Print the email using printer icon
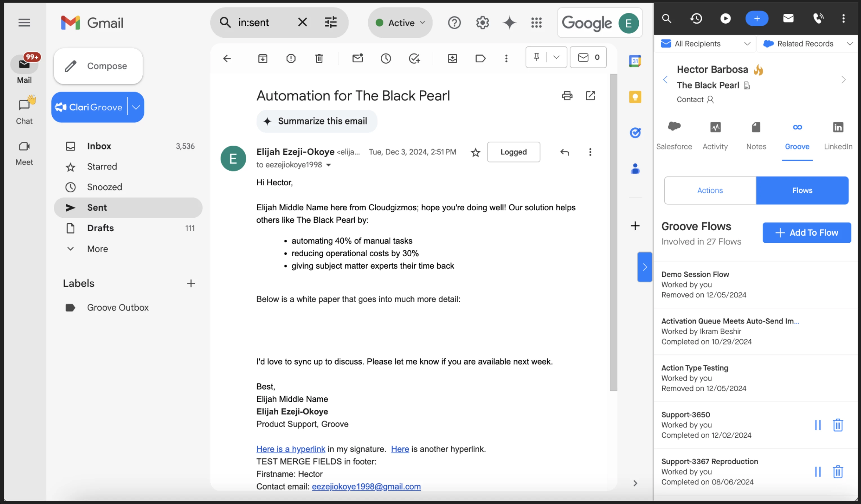 point(567,96)
